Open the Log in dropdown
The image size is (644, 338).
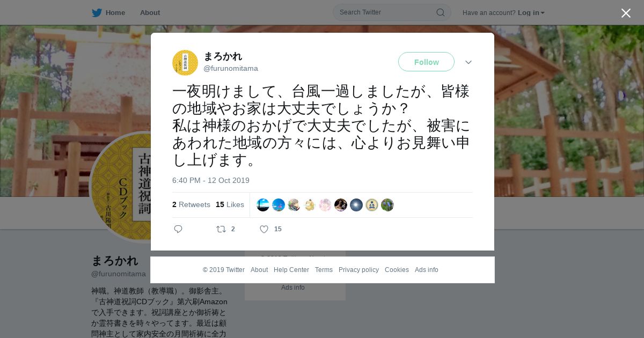[x=531, y=13]
